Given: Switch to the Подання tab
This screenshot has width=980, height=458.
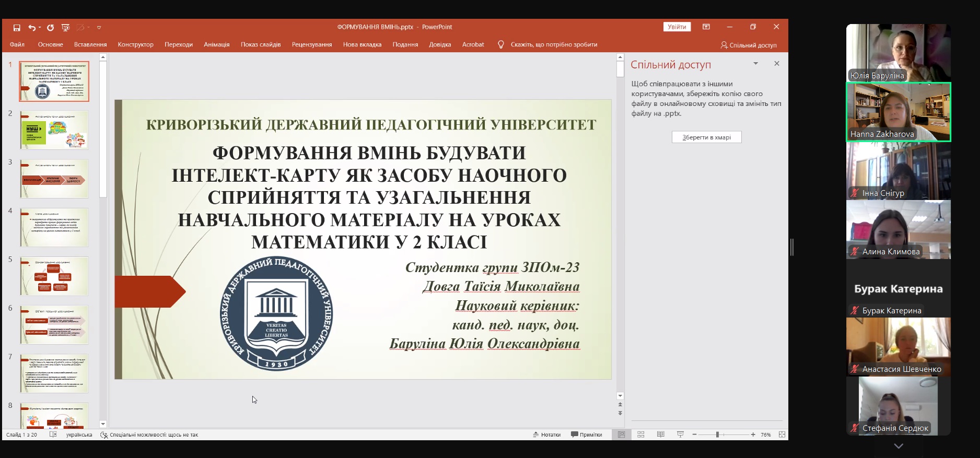Looking at the screenshot, I should point(405,44).
